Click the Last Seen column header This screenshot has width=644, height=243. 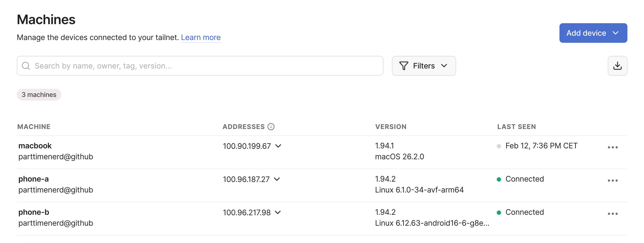pyautogui.click(x=516, y=127)
